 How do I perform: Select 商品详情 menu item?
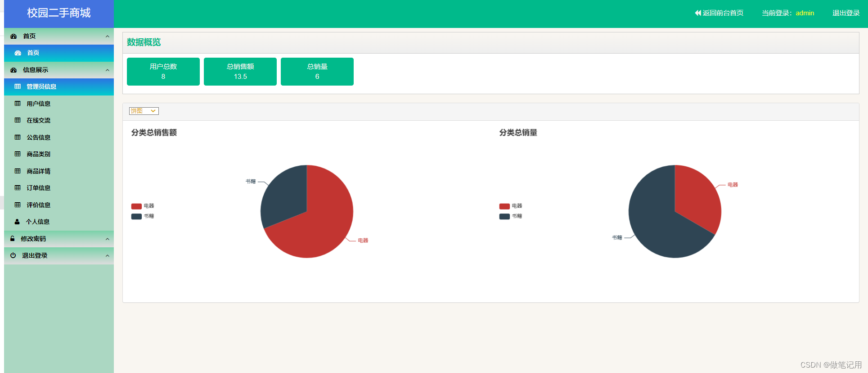(59, 171)
